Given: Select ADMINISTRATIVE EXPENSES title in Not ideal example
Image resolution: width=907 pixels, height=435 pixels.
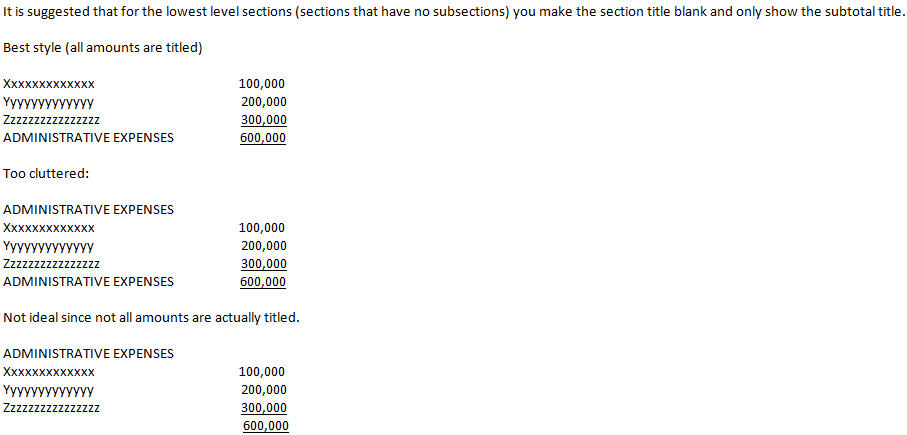Looking at the screenshot, I should point(89,354).
